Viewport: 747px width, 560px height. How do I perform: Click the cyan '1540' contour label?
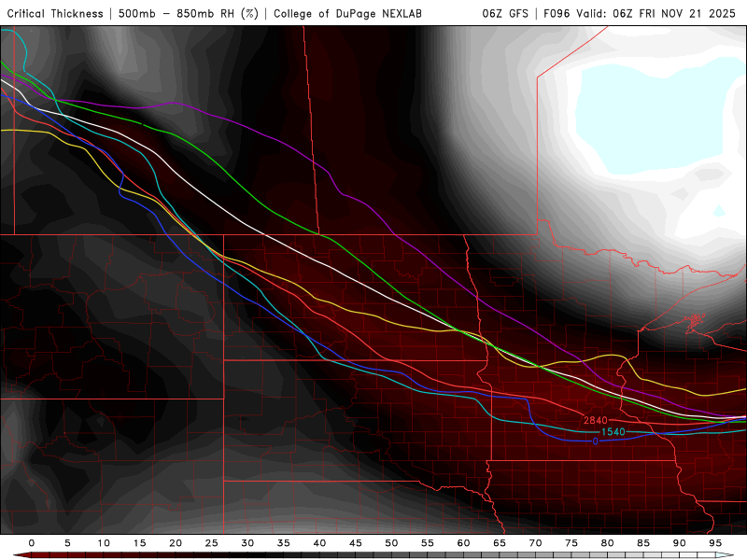click(x=613, y=432)
